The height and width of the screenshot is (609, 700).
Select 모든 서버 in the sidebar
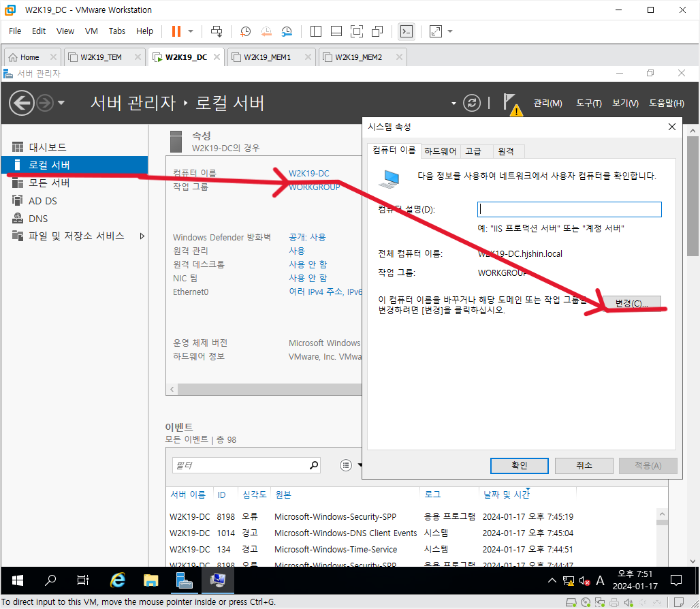[74, 183]
